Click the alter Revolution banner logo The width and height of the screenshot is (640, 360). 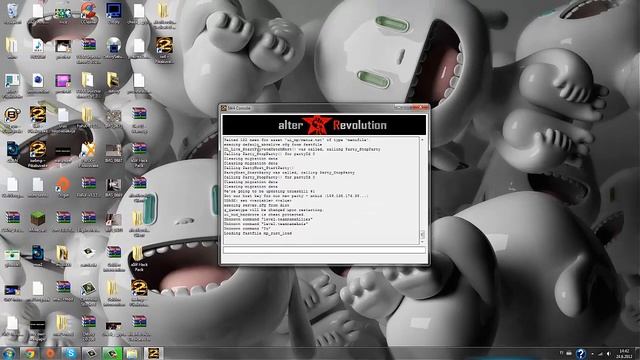point(324,125)
